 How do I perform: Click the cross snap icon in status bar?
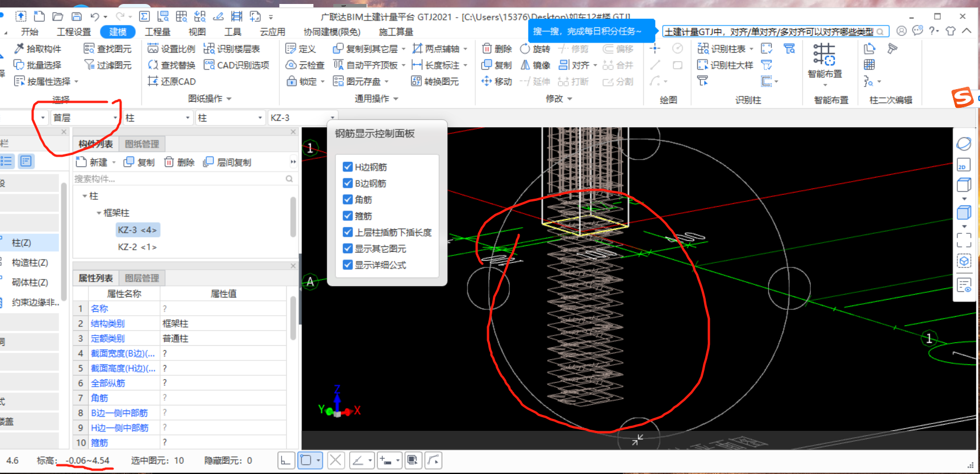pos(336,460)
